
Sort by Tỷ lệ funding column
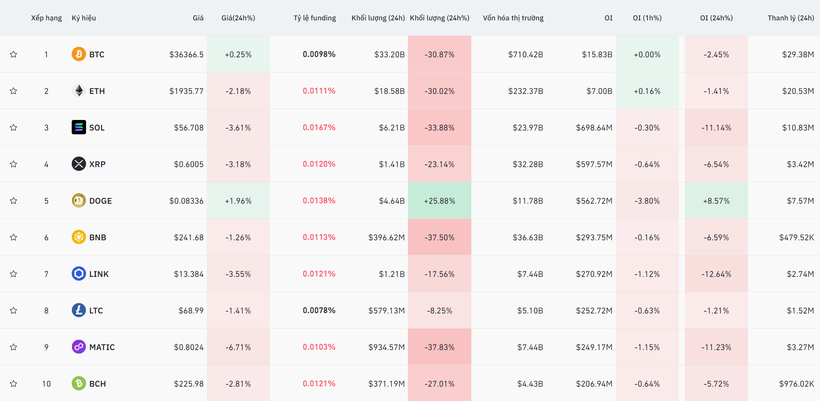coord(314,18)
